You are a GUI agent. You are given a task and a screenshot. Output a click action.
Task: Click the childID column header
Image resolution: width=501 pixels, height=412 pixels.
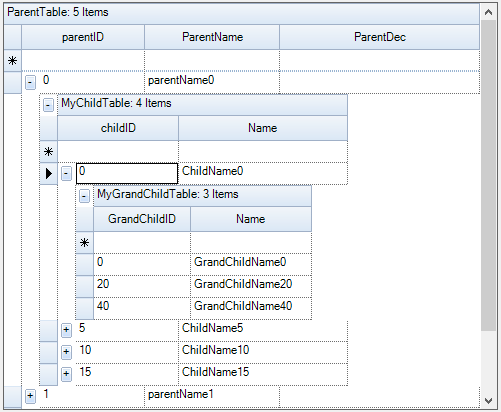(x=118, y=128)
